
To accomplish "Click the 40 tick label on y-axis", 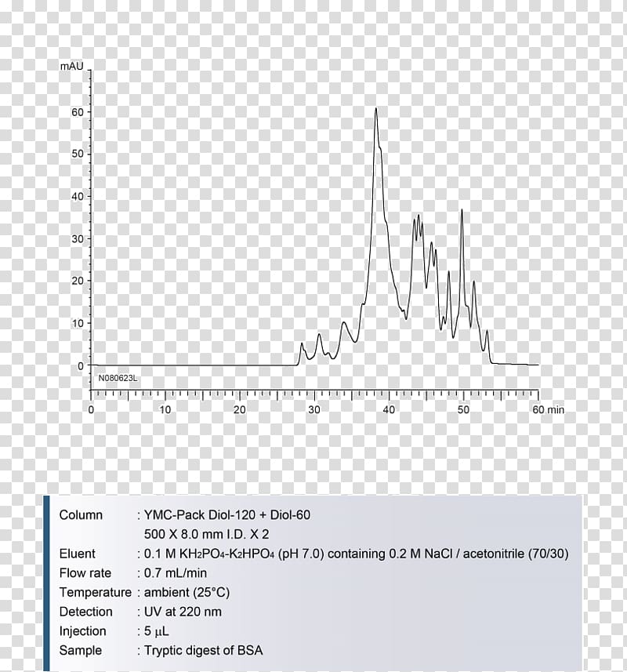I will coord(78,197).
